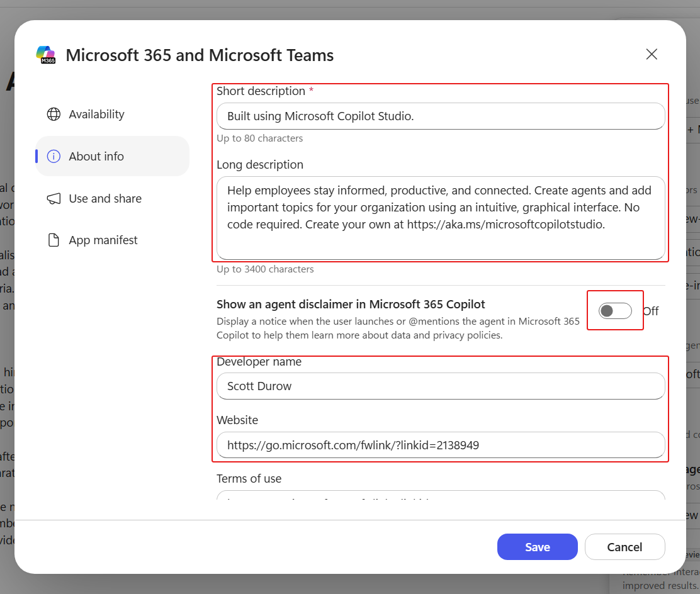The height and width of the screenshot is (594, 700).
Task: Click the Microsoft 365 Copilot logo icon
Action: 45,55
